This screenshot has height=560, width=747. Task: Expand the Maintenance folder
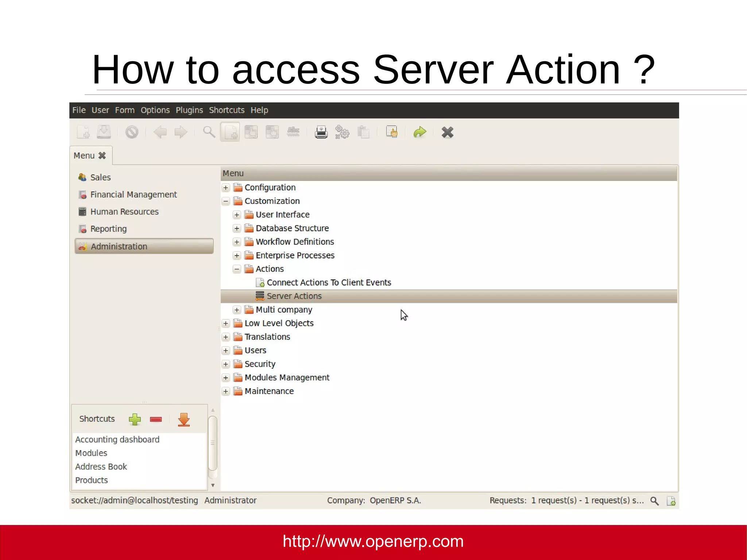tap(226, 391)
